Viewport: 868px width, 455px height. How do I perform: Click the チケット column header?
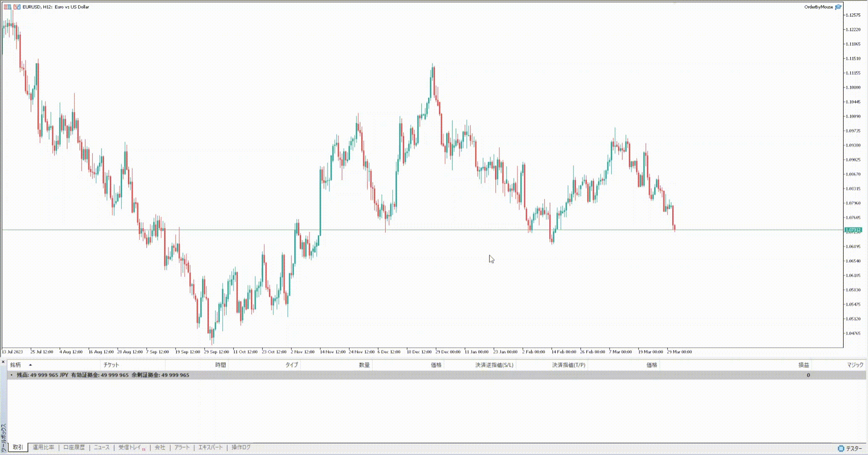click(112, 365)
